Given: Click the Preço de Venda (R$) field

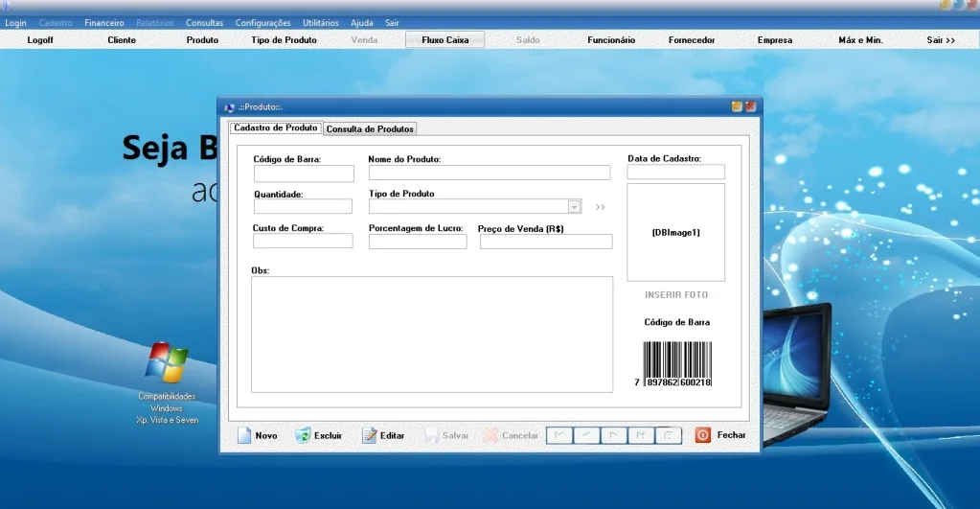Looking at the screenshot, I should 546,242.
